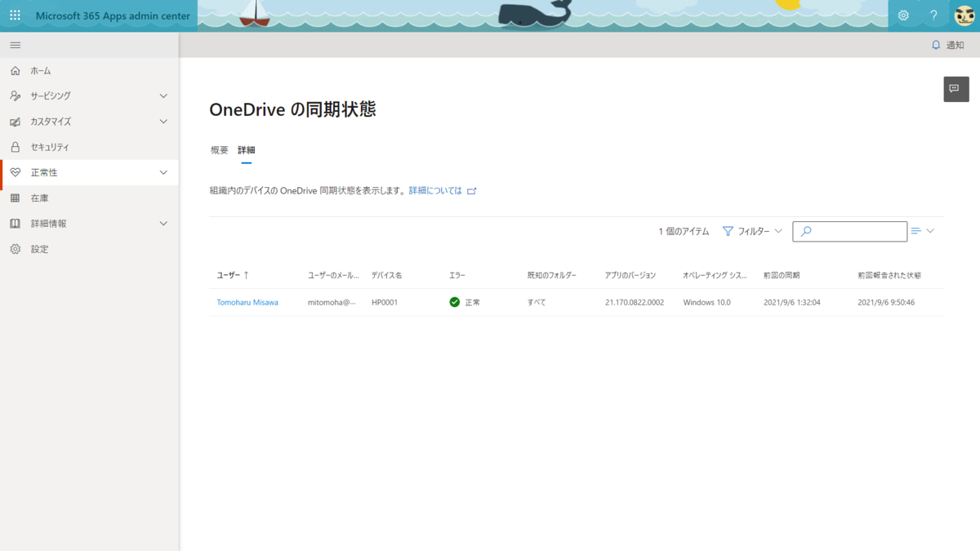Go to ホーム in navigation
This screenshot has height=551, width=980.
coord(41,71)
